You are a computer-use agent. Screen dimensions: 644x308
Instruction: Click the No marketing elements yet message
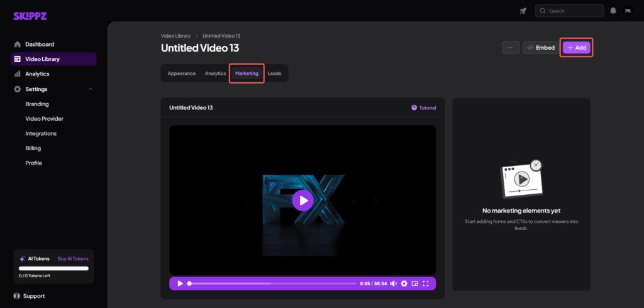[521, 211]
